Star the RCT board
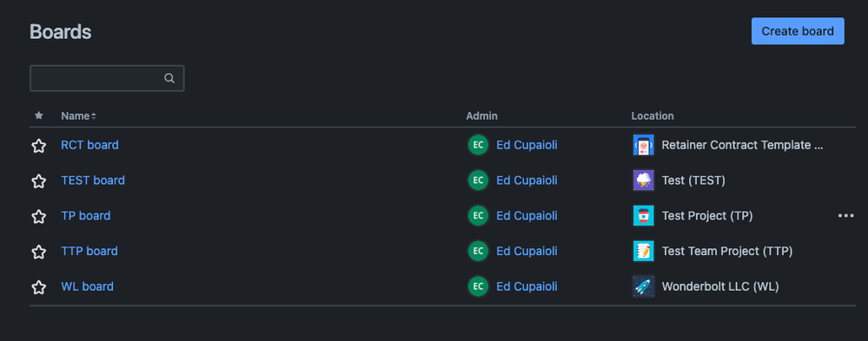Screen dimensions: 868x341 tap(38, 146)
